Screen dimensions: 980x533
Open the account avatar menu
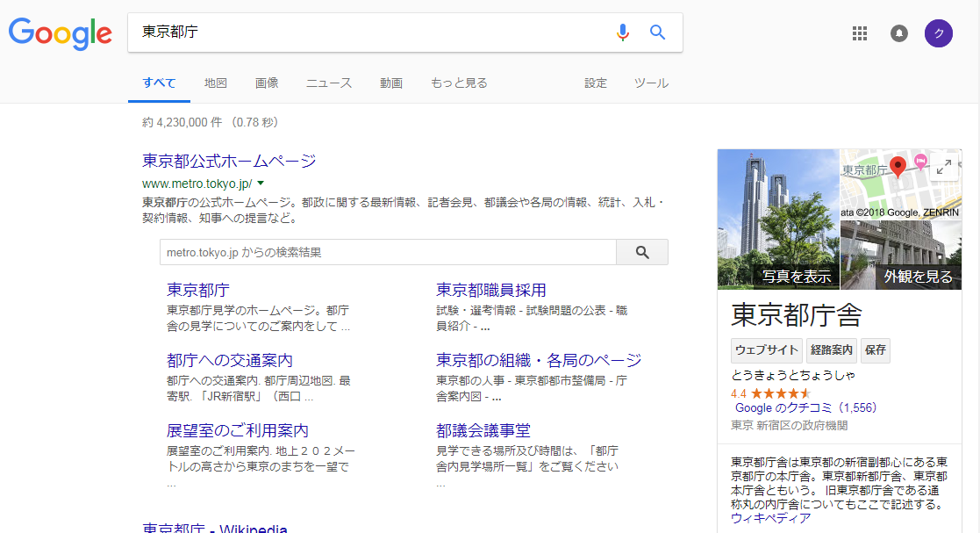938,33
